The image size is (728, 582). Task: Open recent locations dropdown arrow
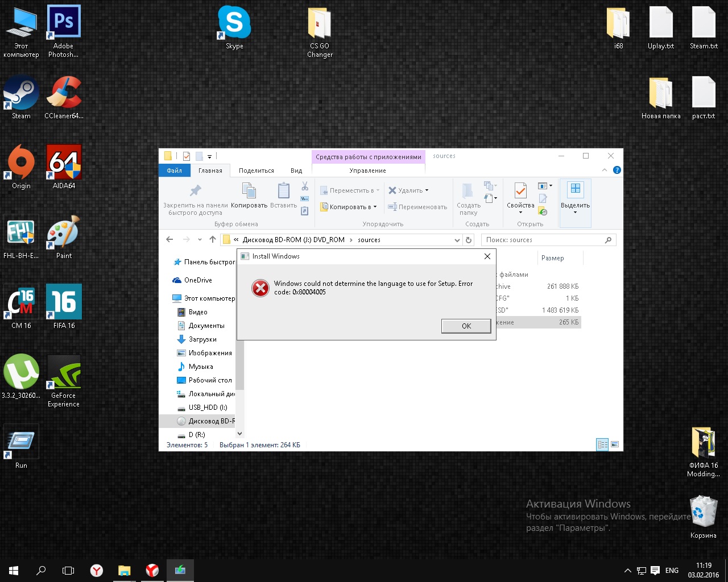tap(200, 240)
